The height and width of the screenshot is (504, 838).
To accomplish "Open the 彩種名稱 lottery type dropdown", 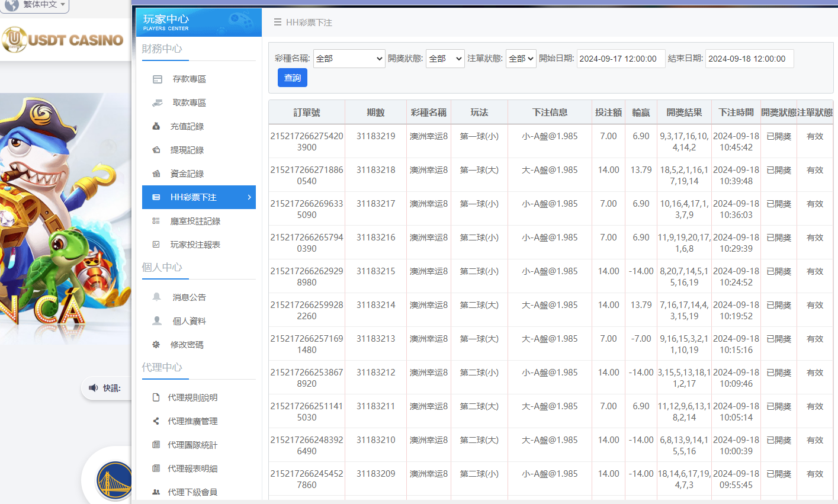I will pos(349,59).
